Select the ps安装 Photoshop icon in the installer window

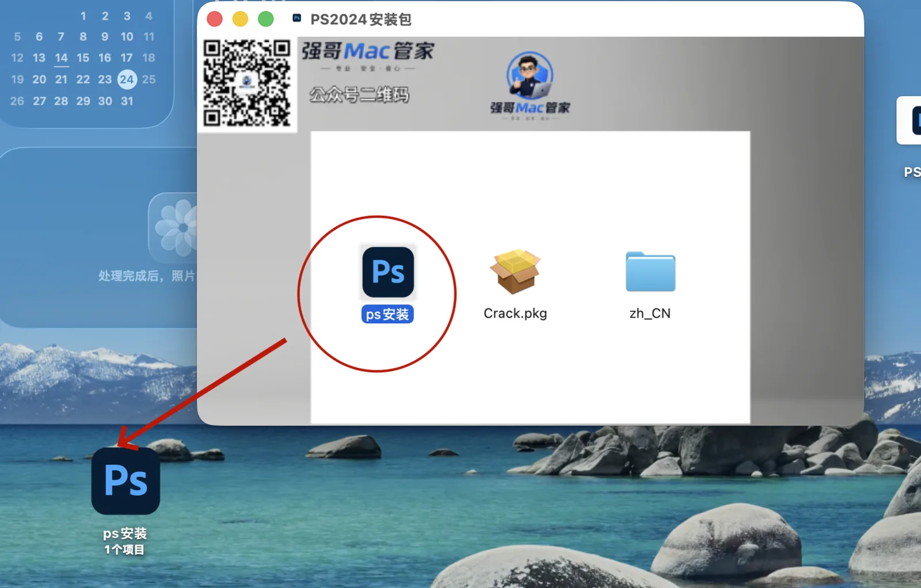coord(388,272)
